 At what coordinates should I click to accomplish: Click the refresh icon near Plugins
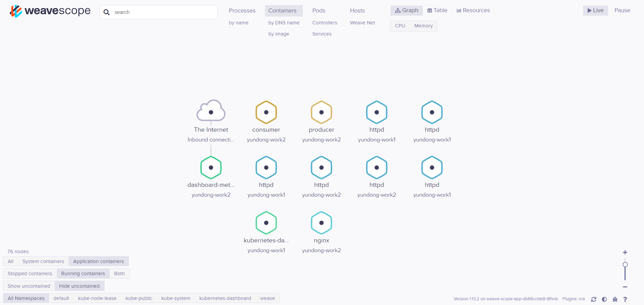(x=594, y=299)
